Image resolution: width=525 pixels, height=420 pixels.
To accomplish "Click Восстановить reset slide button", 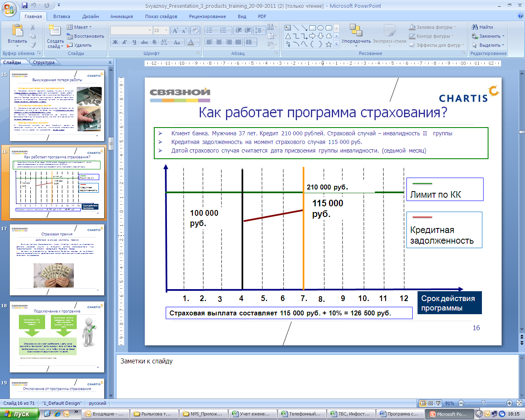I will (x=86, y=36).
